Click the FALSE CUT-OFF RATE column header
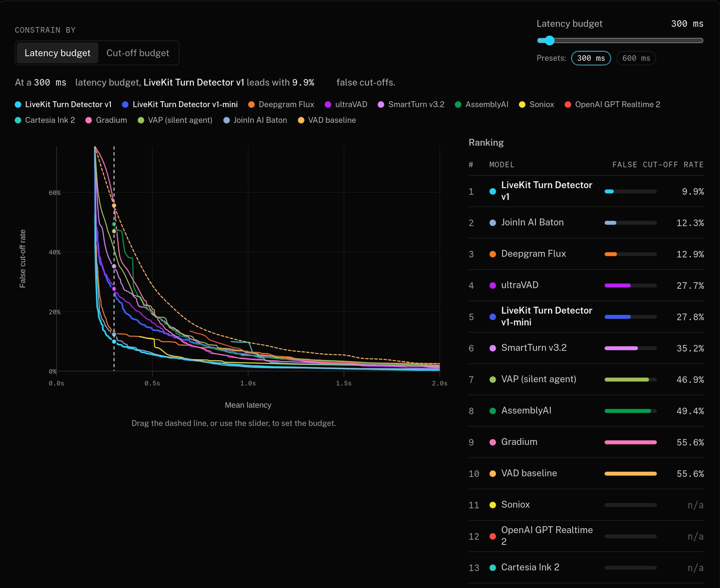The width and height of the screenshot is (720, 588). pyautogui.click(x=658, y=165)
